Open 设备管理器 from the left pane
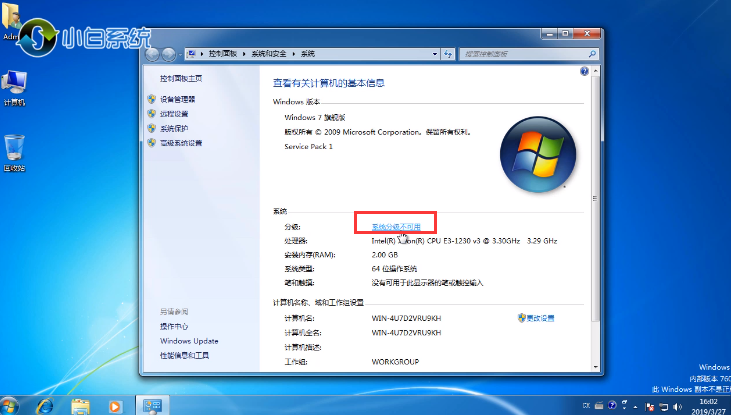The image size is (731, 415). pos(178,99)
